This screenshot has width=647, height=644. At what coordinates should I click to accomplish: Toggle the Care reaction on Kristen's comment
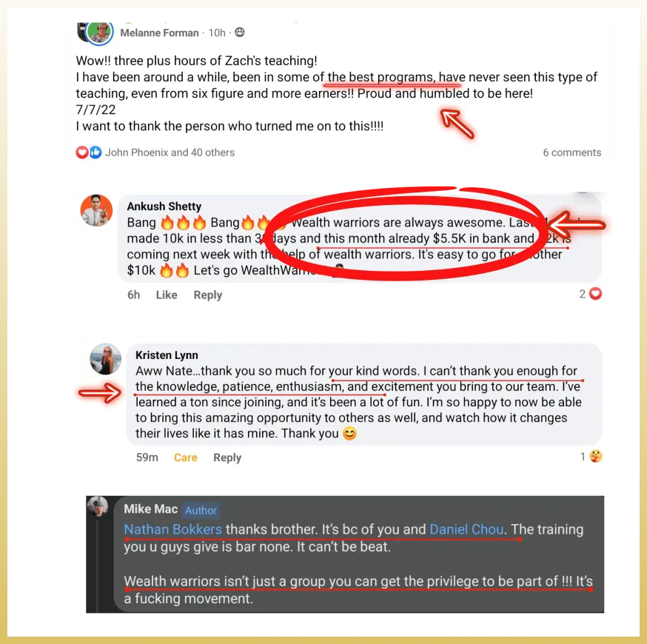[x=185, y=457]
